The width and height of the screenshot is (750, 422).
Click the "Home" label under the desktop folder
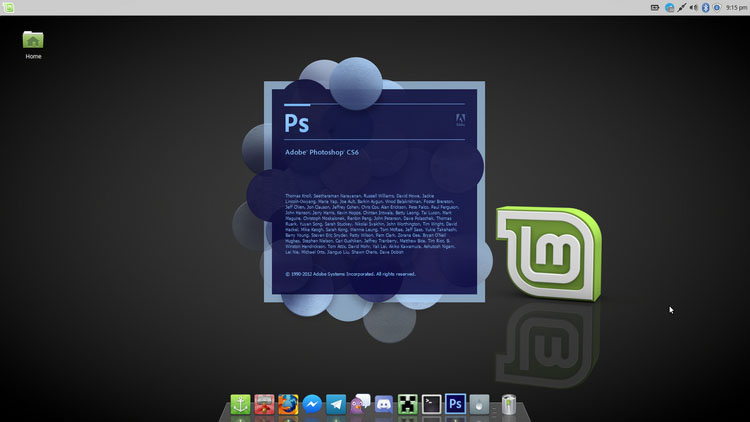click(33, 56)
